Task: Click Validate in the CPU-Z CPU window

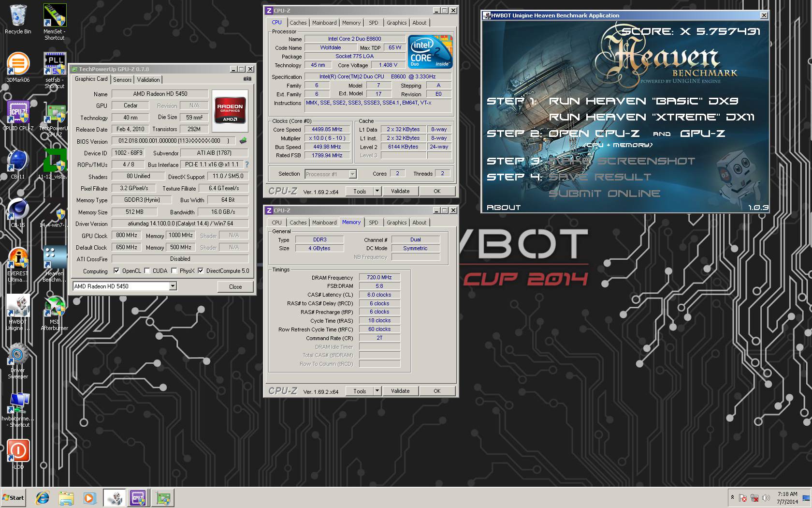Action: 400,191
